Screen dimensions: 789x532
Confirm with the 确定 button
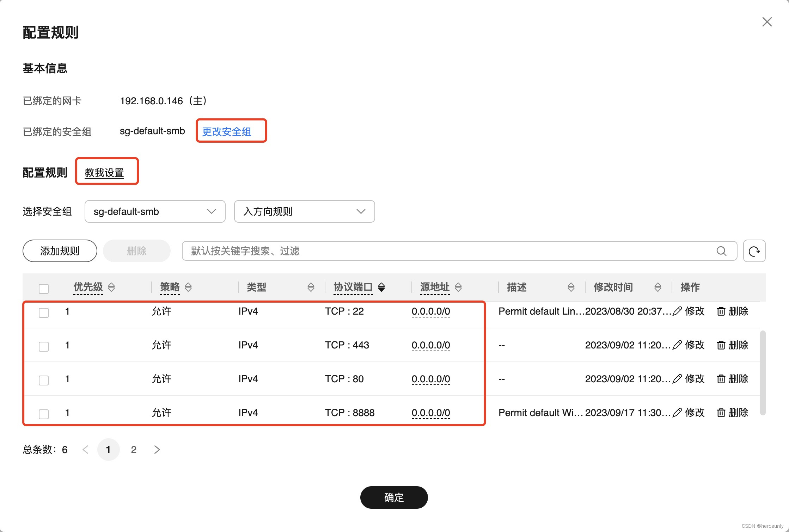click(x=394, y=497)
